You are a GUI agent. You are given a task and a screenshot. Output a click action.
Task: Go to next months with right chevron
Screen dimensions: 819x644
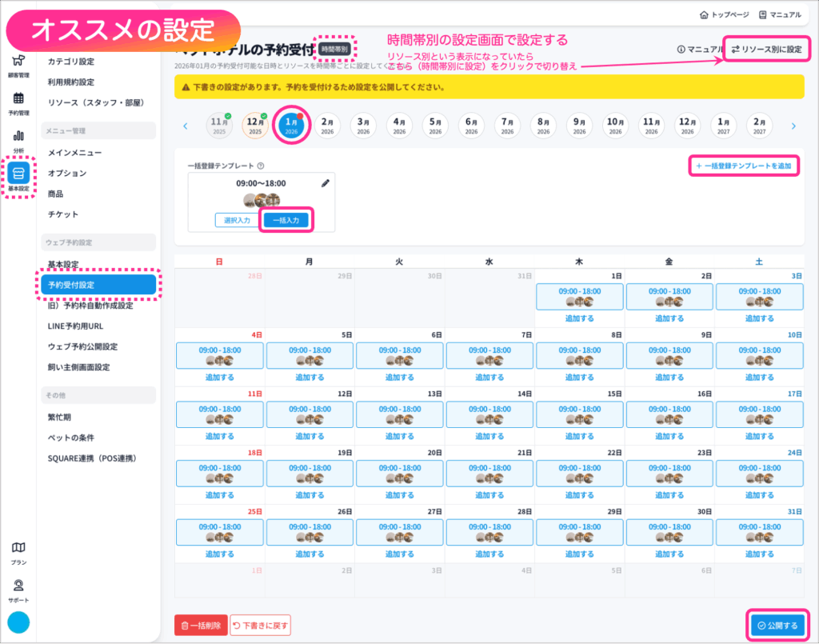793,126
